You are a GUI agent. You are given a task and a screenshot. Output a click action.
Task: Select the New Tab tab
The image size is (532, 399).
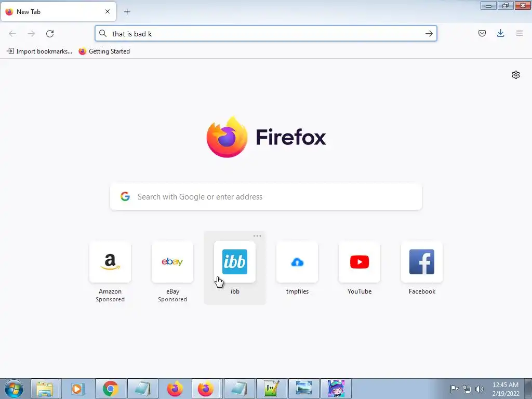coord(58,12)
